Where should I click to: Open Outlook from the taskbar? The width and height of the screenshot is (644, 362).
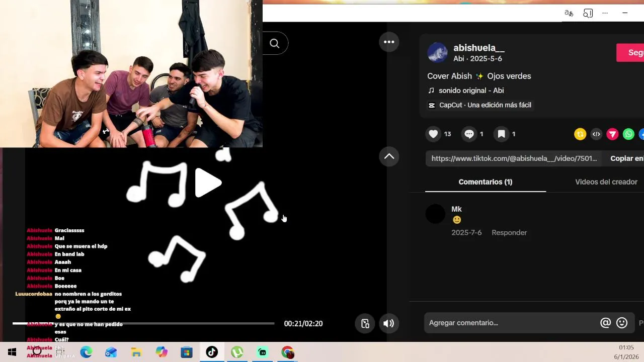111,352
